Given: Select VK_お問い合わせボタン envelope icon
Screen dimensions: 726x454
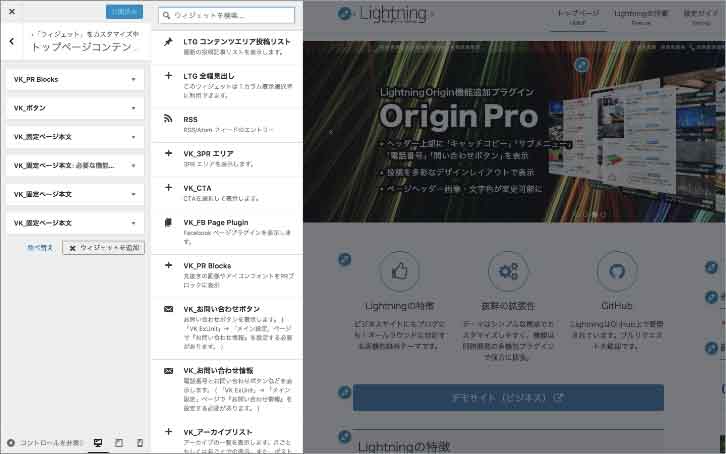Looking at the screenshot, I should click(169, 309).
